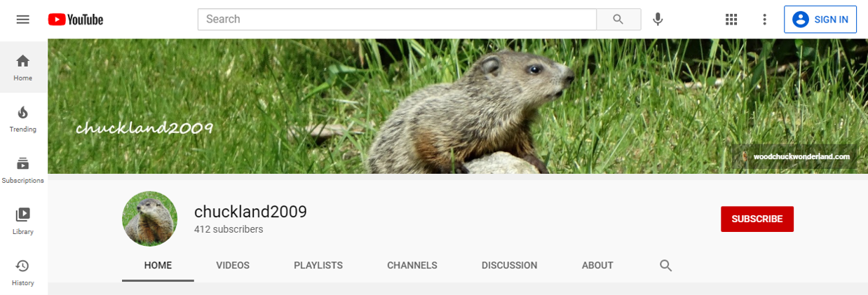This screenshot has width=868, height=295.
Task: Click the Sign In button
Action: pos(820,20)
